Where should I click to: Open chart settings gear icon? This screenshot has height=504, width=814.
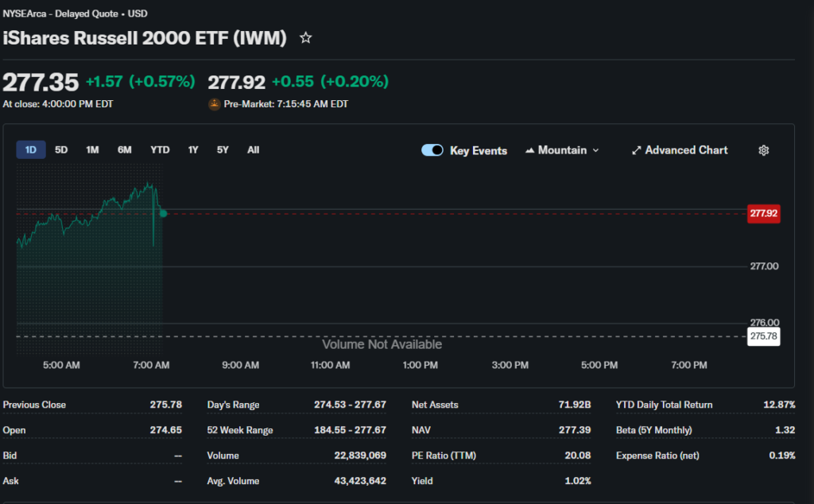pos(763,150)
